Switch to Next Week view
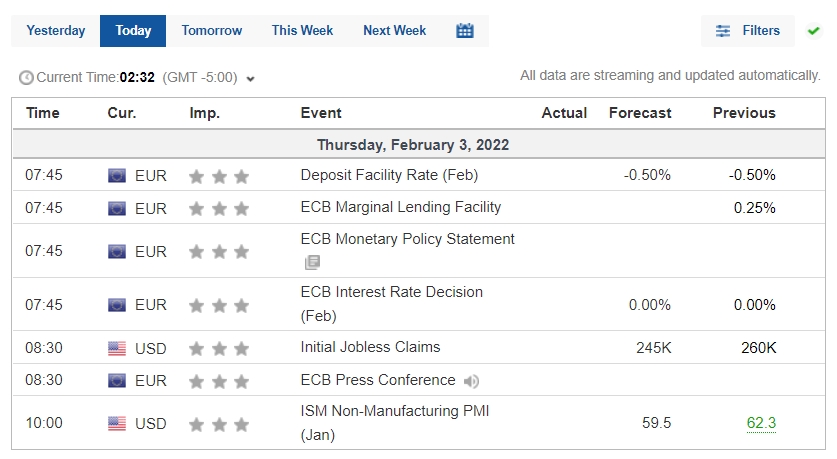The image size is (837, 459). coord(394,31)
